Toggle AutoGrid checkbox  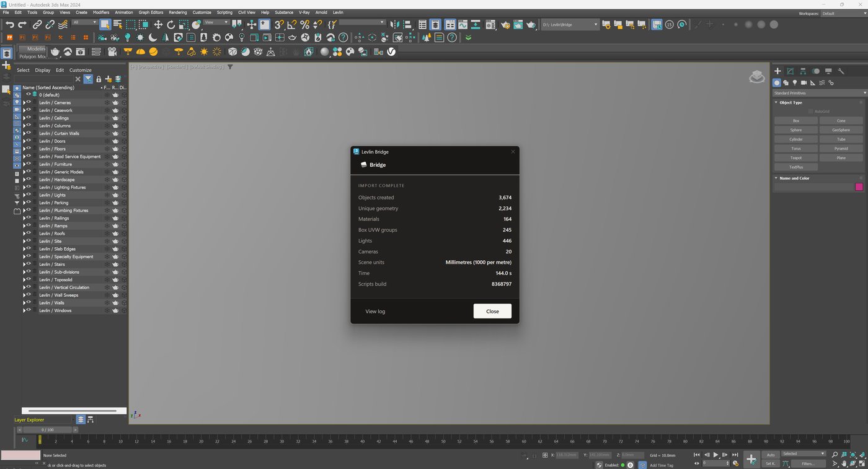[x=810, y=112]
